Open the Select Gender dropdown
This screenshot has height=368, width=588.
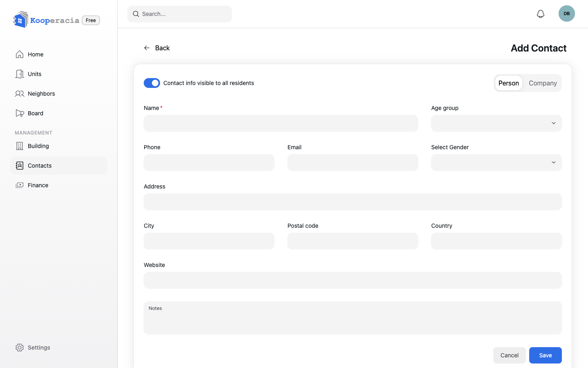[x=497, y=162]
